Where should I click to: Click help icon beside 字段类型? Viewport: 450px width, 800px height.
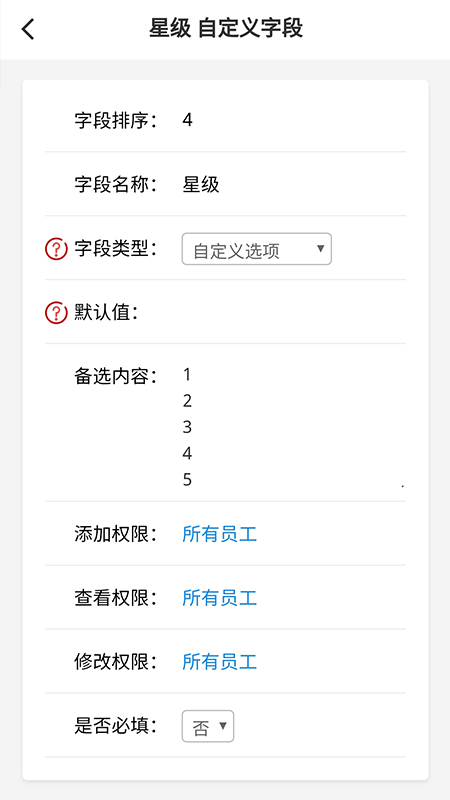(x=56, y=249)
